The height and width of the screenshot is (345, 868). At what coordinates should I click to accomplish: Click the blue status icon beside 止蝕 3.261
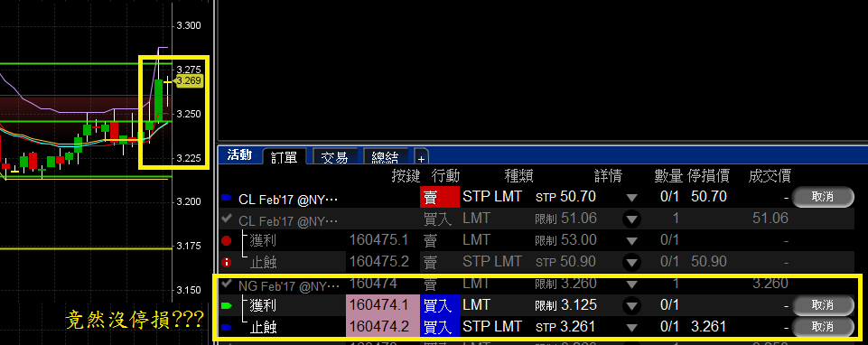click(226, 327)
